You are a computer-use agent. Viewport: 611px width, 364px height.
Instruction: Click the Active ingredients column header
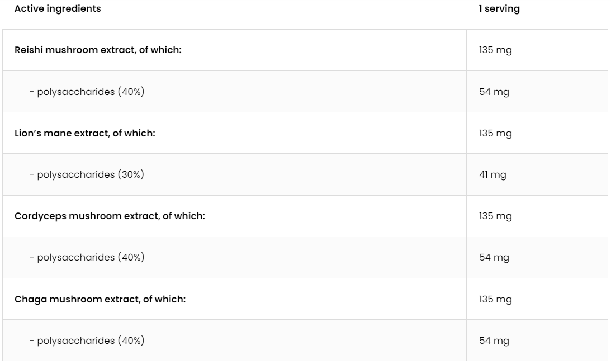click(58, 9)
